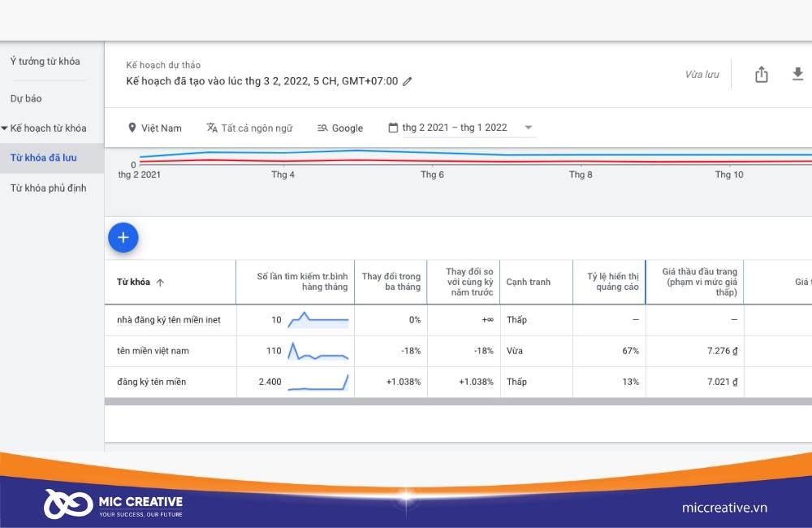Screen dimensions: 812x528
Task: Click the trend sparkline for đăng ký tên miền
Action: tap(318, 382)
